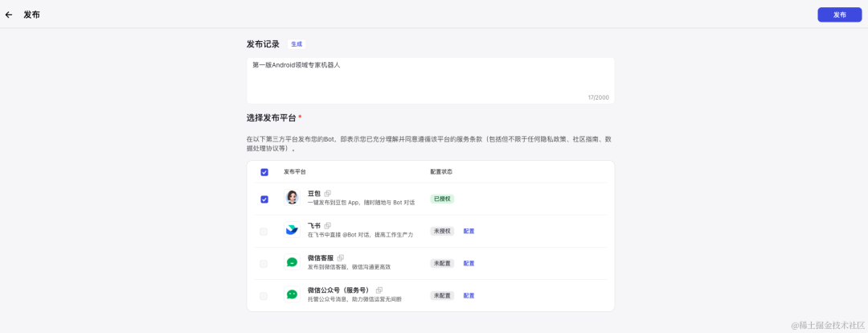
Task: Click the 微信公众号 logo icon
Action: pos(293,294)
